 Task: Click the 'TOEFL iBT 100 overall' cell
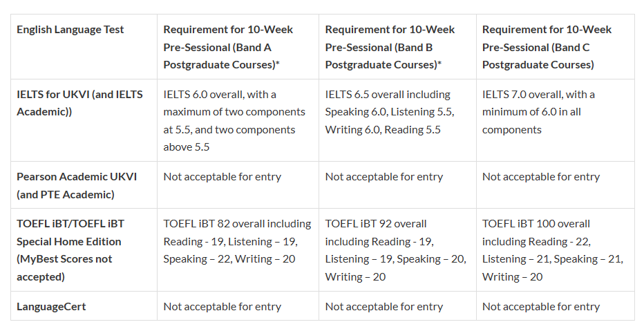[552, 250]
